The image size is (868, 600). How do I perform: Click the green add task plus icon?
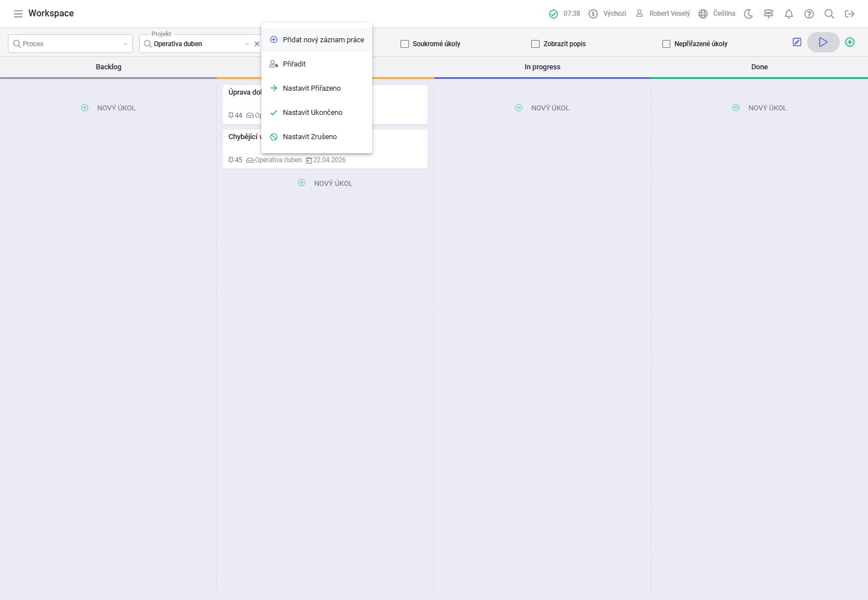850,42
